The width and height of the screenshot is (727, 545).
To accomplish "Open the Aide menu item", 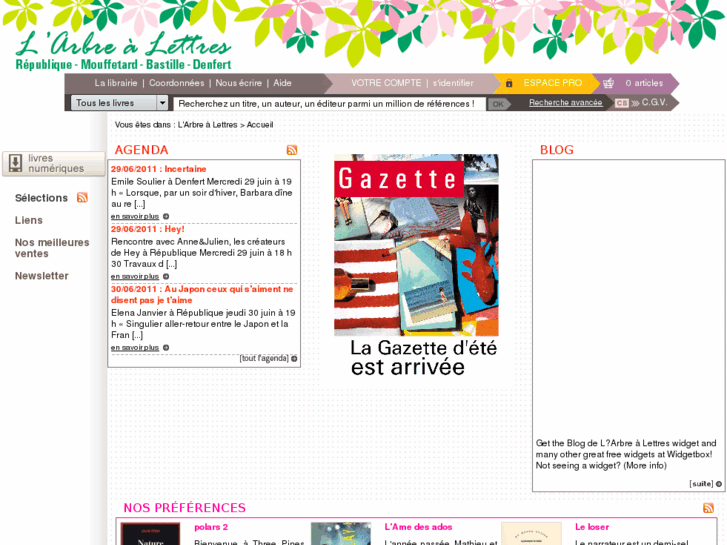I will [282, 83].
